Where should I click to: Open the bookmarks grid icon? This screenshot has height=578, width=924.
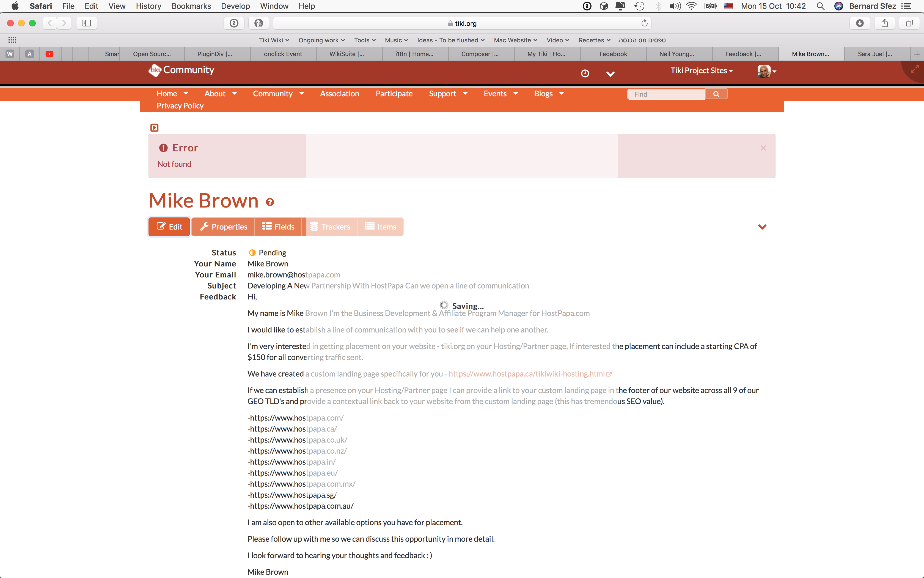click(12, 40)
